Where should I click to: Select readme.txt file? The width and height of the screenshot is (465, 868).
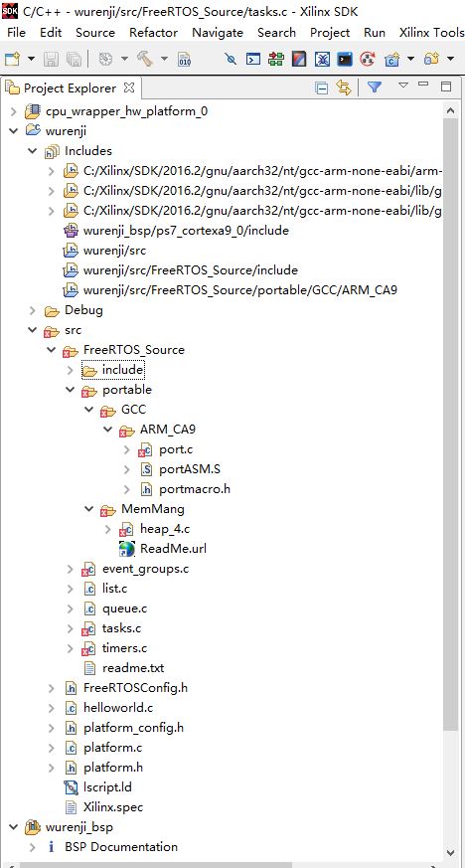tap(133, 668)
